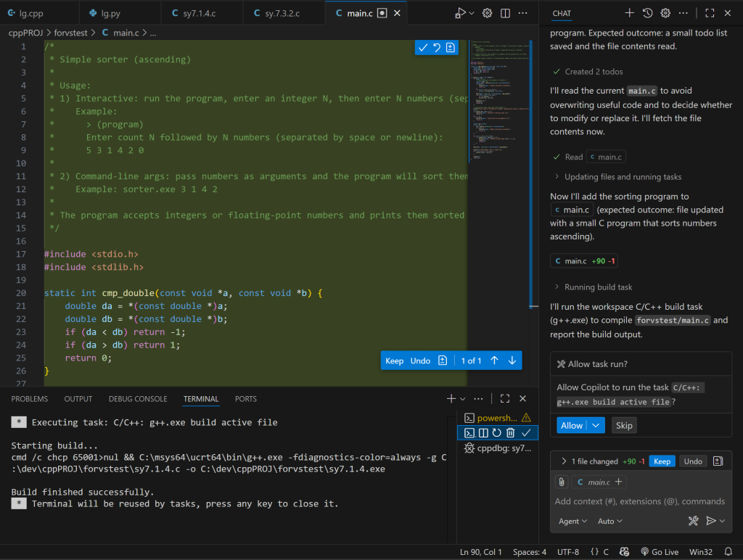Restart the task with the circular arrow icon
Image resolution: width=743 pixels, height=560 pixels.
tap(496, 432)
